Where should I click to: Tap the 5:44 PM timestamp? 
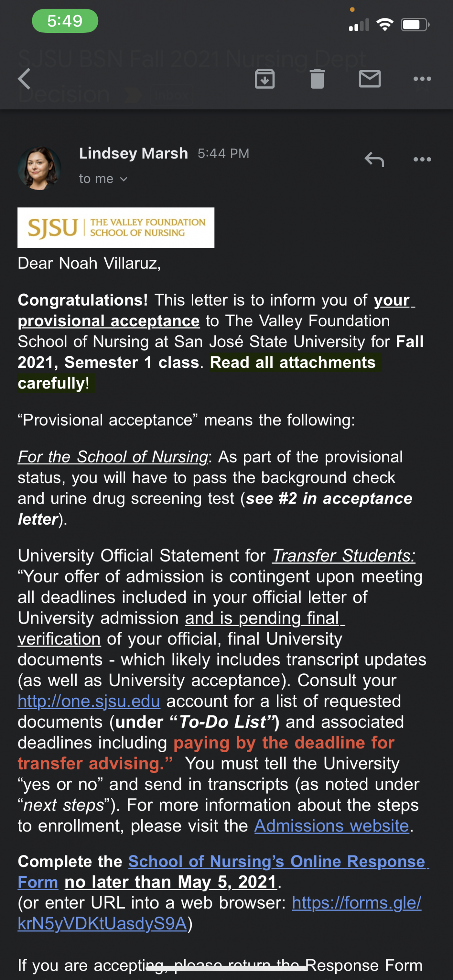[223, 153]
